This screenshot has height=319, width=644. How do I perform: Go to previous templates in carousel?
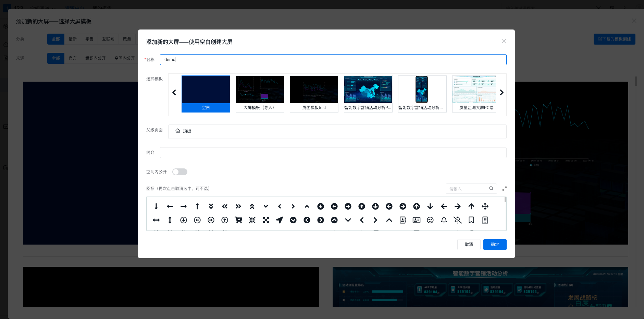174,93
